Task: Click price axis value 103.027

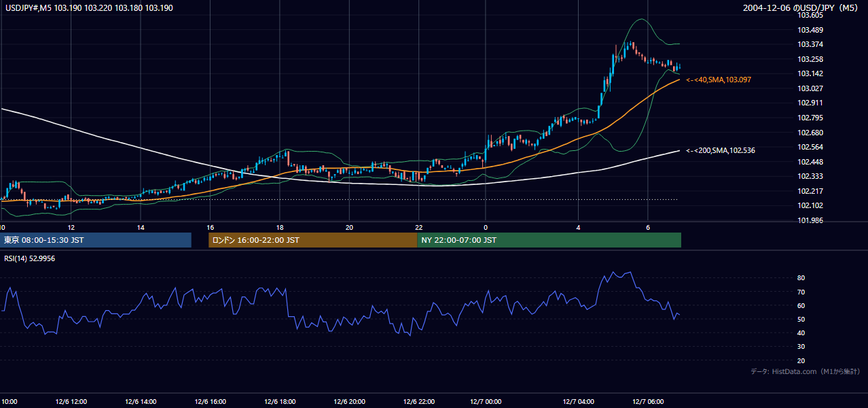Action: (810, 88)
